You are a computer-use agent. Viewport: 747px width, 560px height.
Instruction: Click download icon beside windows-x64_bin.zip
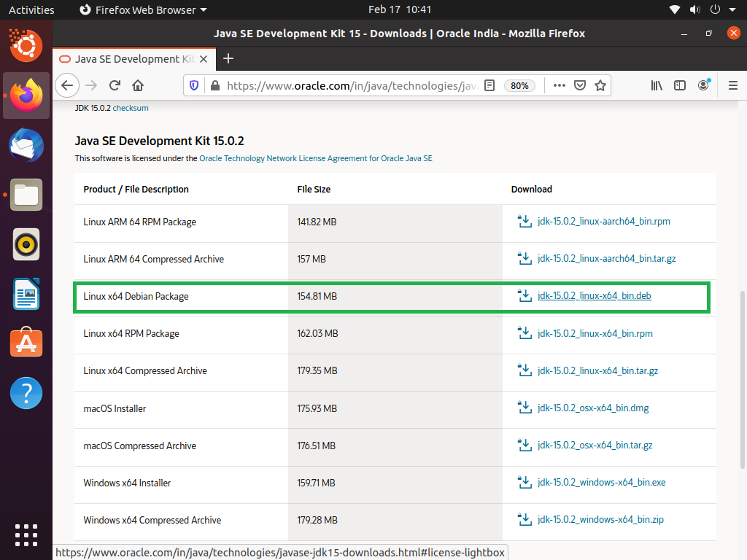coord(525,519)
